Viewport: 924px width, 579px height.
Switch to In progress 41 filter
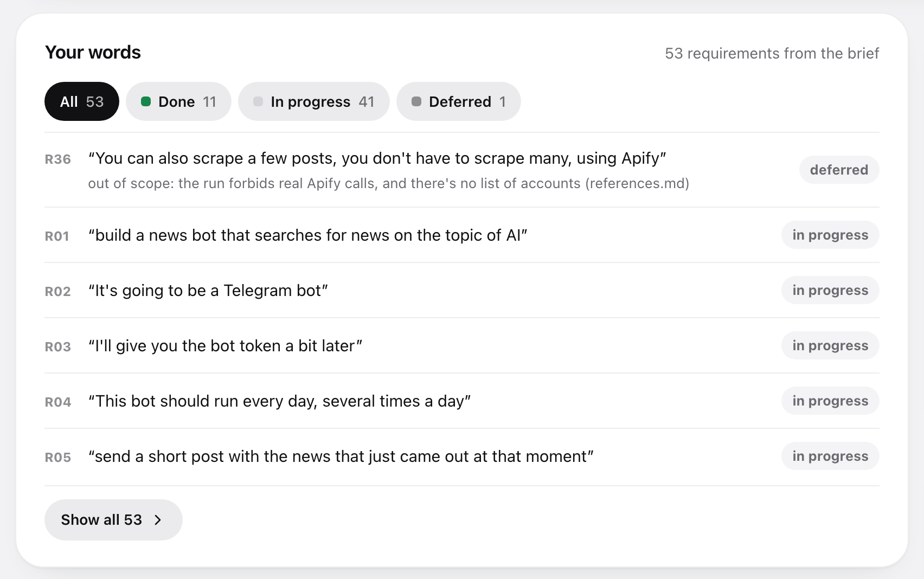[x=314, y=101]
